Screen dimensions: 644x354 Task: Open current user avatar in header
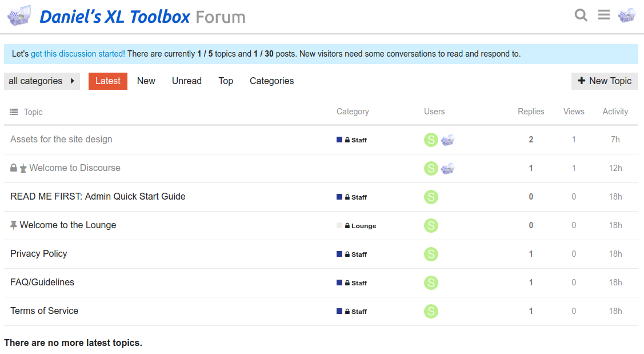(x=627, y=15)
